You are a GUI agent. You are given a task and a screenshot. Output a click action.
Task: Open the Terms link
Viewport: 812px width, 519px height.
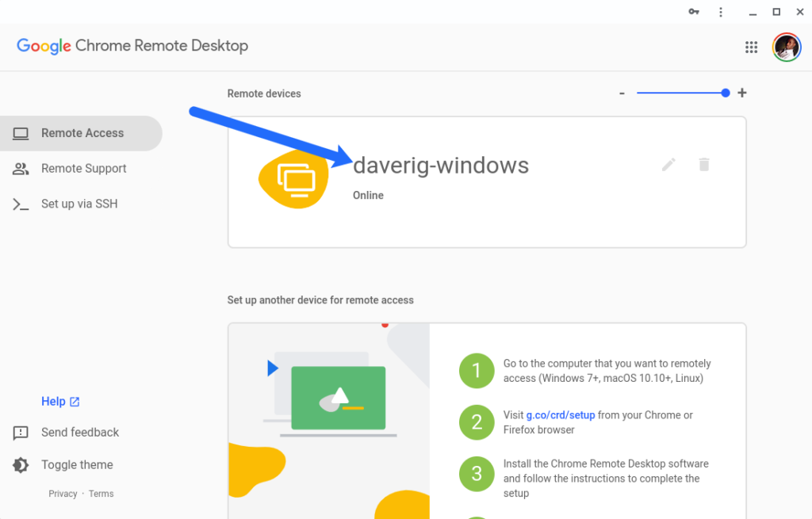(101, 494)
